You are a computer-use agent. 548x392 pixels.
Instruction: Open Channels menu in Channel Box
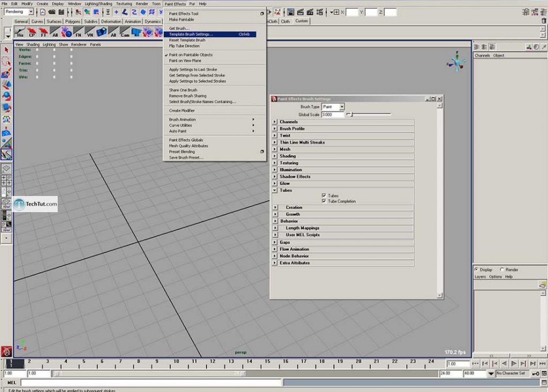(x=482, y=55)
